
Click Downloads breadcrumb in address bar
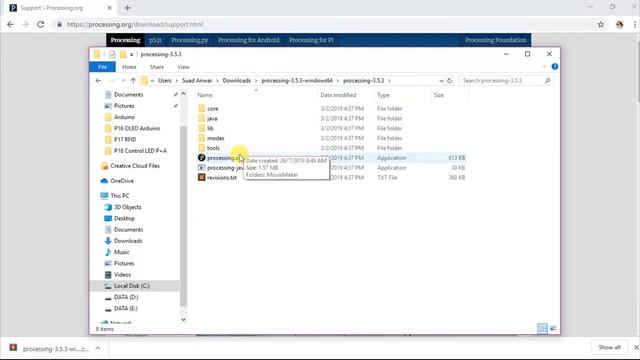(x=237, y=81)
